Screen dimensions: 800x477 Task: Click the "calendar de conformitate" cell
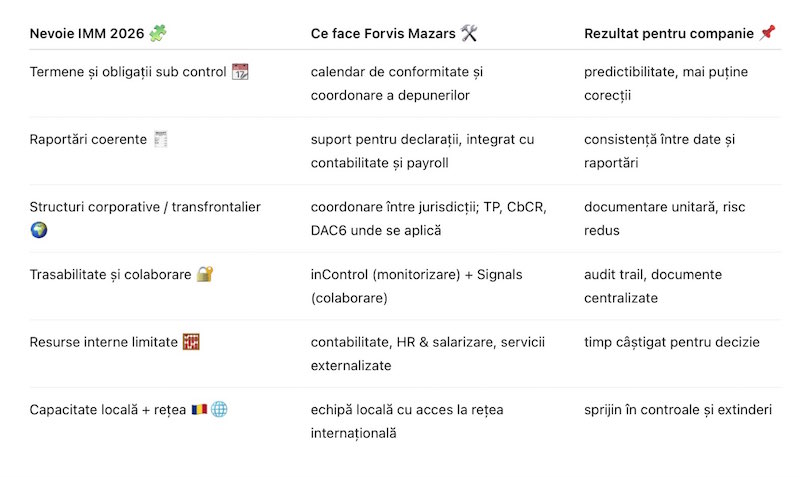coord(397,83)
